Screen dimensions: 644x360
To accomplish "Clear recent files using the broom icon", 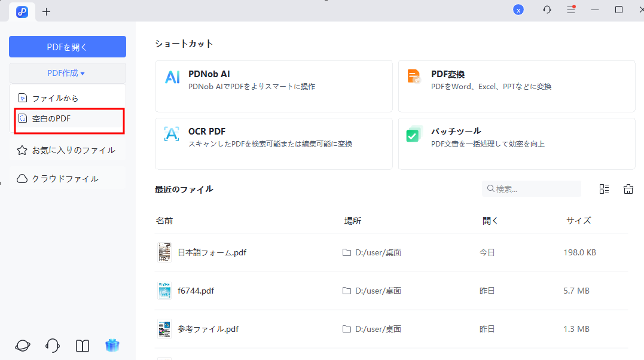I will 628,188.
